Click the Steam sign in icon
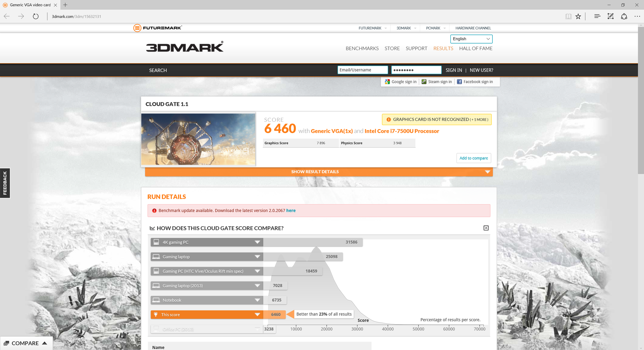This screenshot has height=350, width=644. coord(424,82)
